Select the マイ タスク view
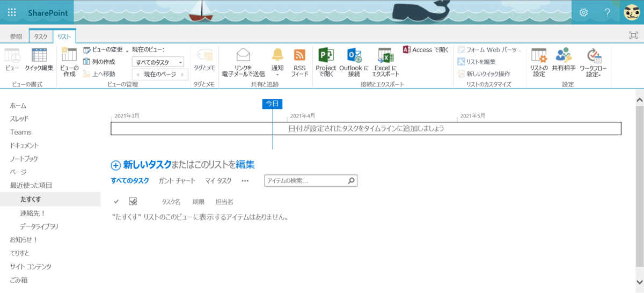The image size is (644, 293). pyautogui.click(x=218, y=181)
